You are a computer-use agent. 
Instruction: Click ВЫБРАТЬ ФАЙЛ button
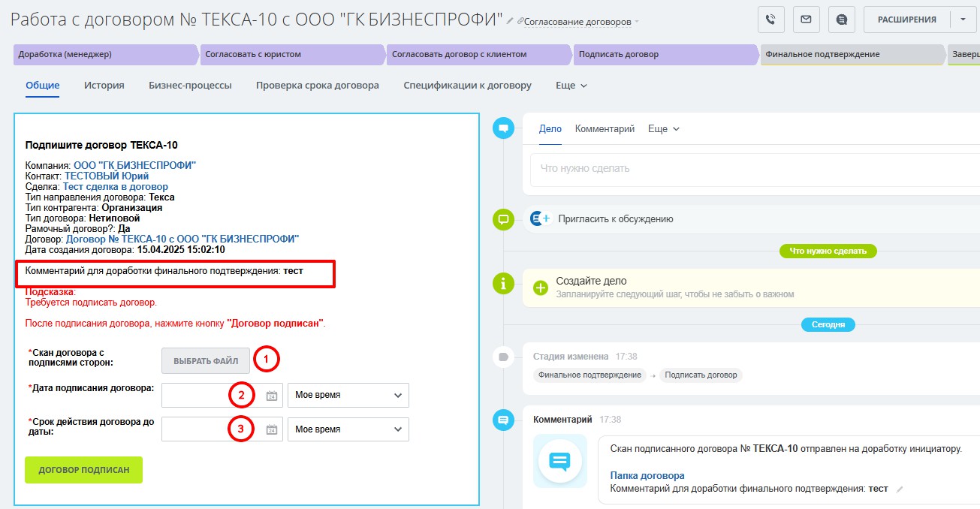point(206,361)
